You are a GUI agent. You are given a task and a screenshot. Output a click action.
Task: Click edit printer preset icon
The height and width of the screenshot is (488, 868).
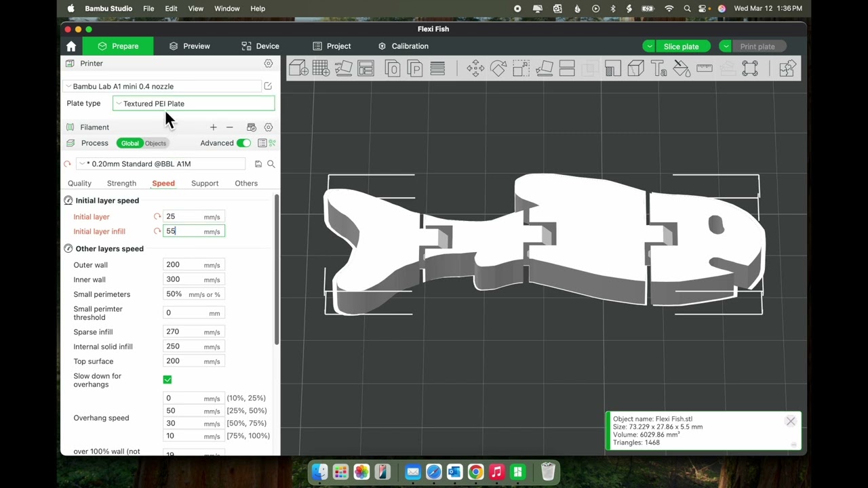(268, 86)
